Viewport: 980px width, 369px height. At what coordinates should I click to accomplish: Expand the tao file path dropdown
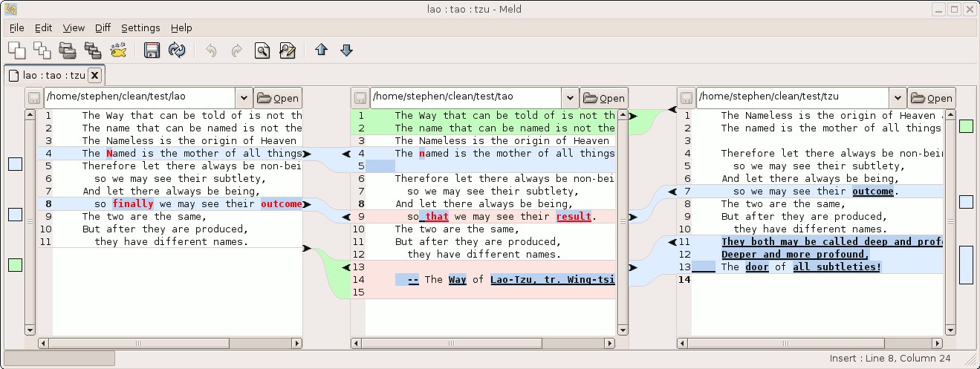click(x=570, y=98)
